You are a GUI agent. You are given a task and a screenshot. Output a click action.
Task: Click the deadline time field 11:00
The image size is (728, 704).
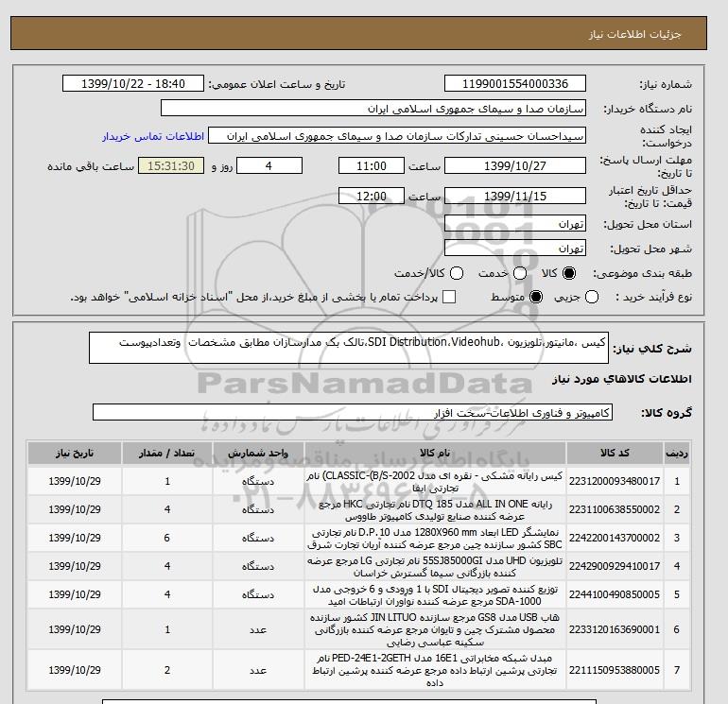pos(371,165)
